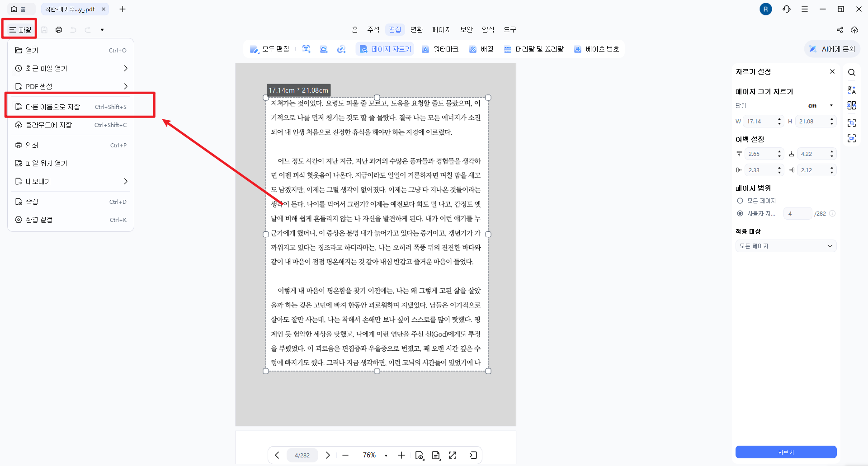Click the add image icon in edit toolbar
Viewport: 868px width, 466px height.
324,49
